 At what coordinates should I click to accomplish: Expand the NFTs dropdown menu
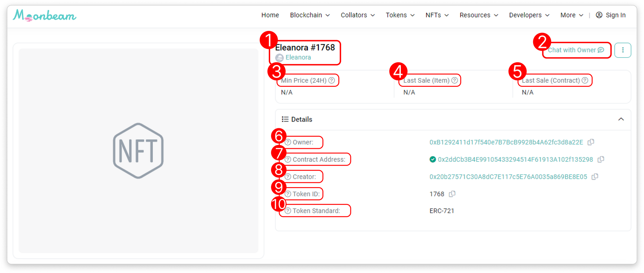click(437, 15)
